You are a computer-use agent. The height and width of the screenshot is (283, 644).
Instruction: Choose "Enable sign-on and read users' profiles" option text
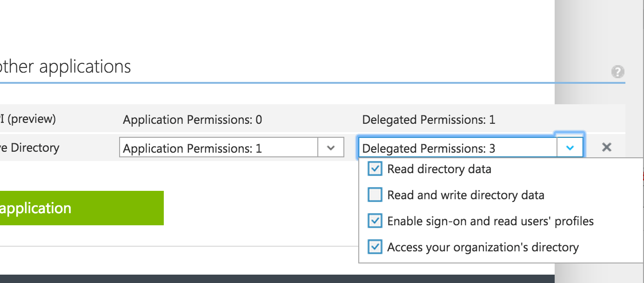tap(490, 221)
